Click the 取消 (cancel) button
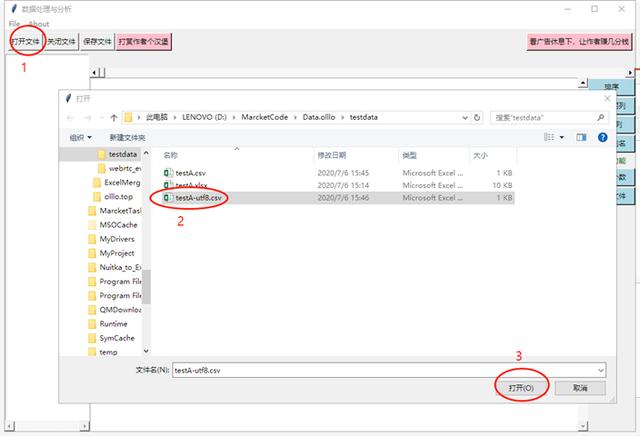 tap(578, 388)
